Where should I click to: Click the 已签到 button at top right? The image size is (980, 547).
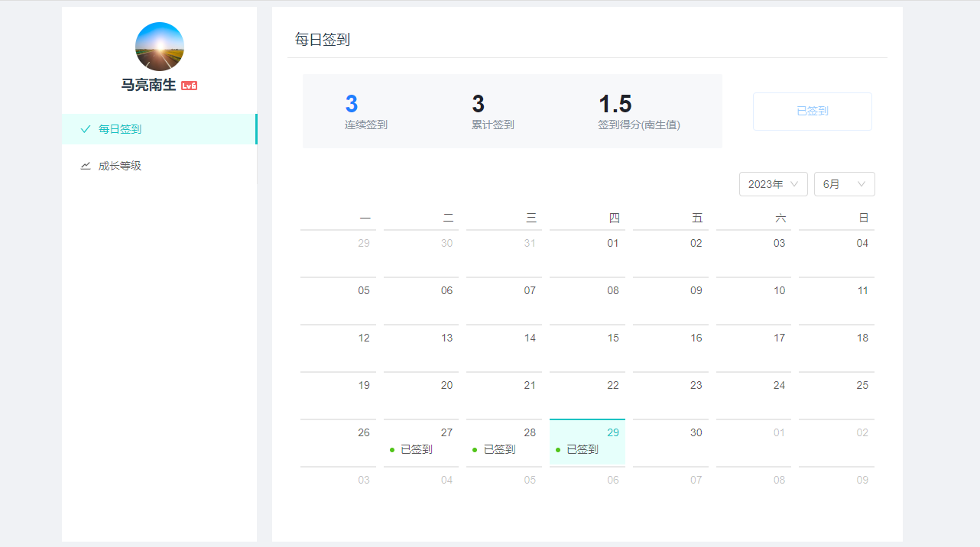812,112
